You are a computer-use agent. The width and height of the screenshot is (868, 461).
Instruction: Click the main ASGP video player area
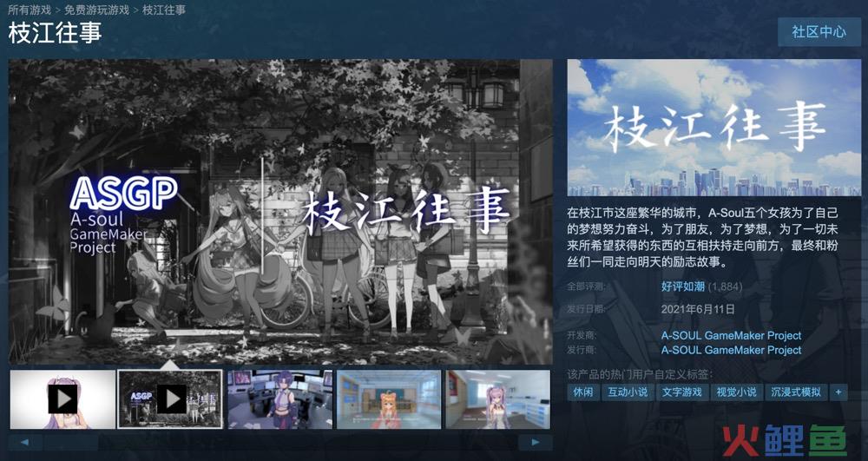coord(280,212)
